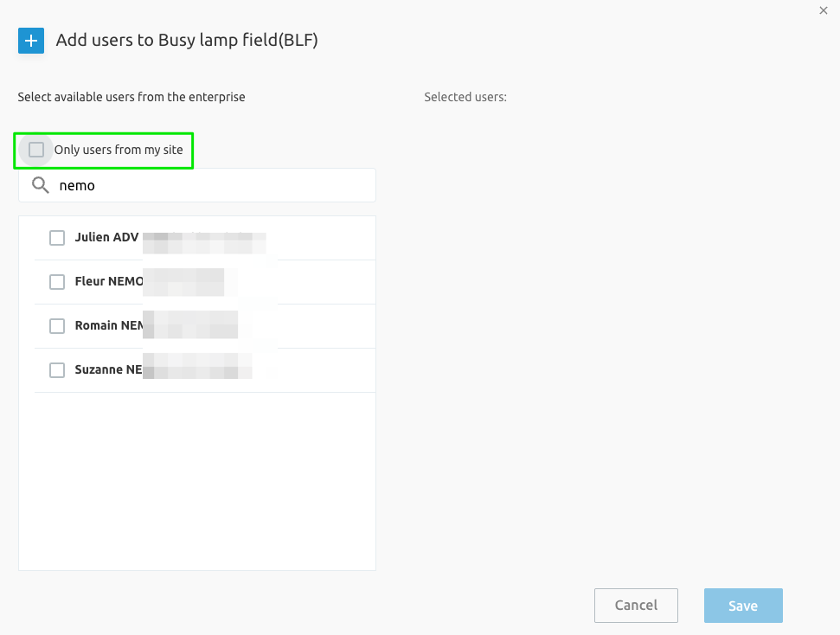Screen dimensions: 840x635
Task: Click the Save button
Action: (x=743, y=606)
